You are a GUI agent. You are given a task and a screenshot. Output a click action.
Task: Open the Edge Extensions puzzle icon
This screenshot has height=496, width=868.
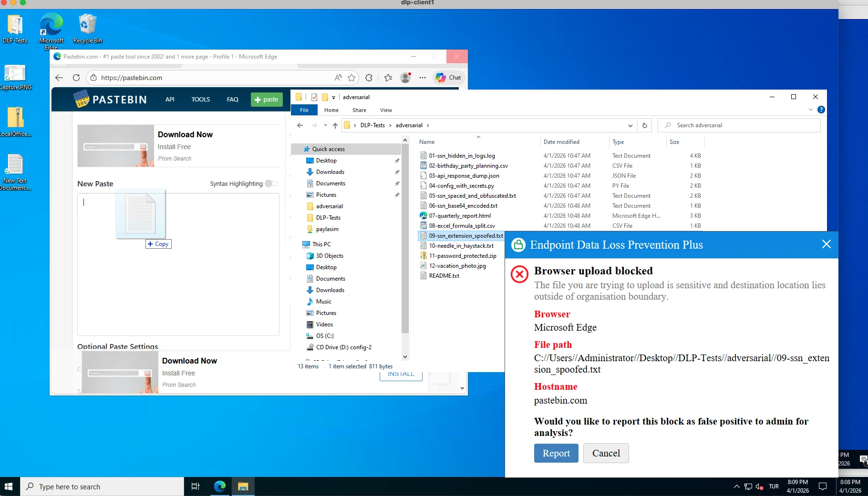[369, 78]
